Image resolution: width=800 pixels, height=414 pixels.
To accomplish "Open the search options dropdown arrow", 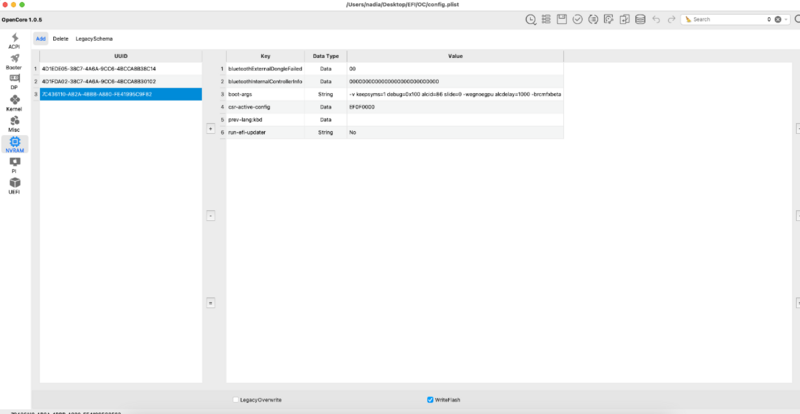I will (x=786, y=19).
